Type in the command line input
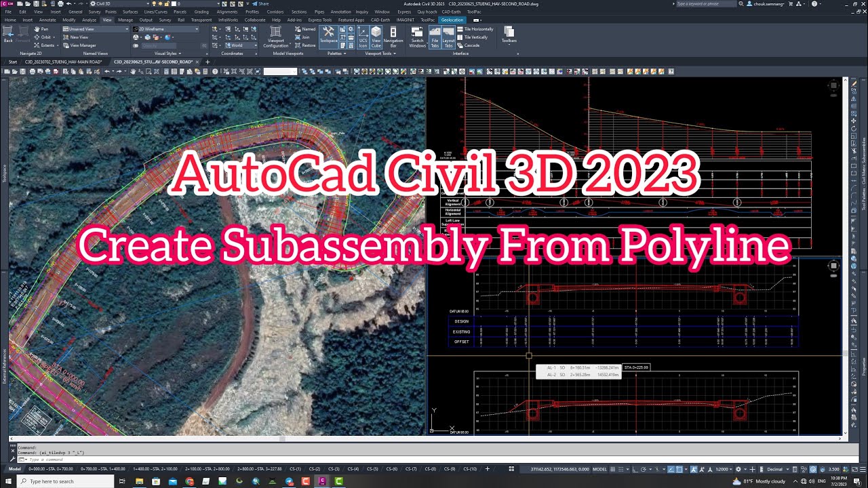Screen dimensions: 868x488 pyautogui.click(x=434, y=460)
